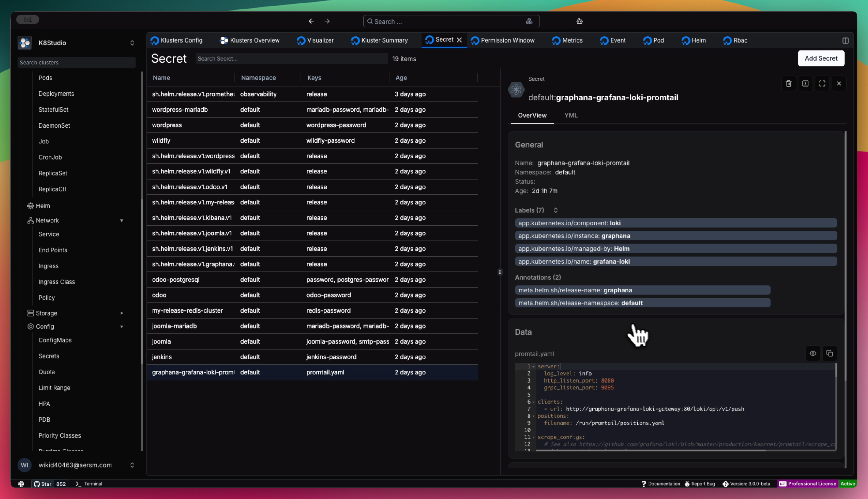Click the command icon in search bar

click(x=529, y=21)
